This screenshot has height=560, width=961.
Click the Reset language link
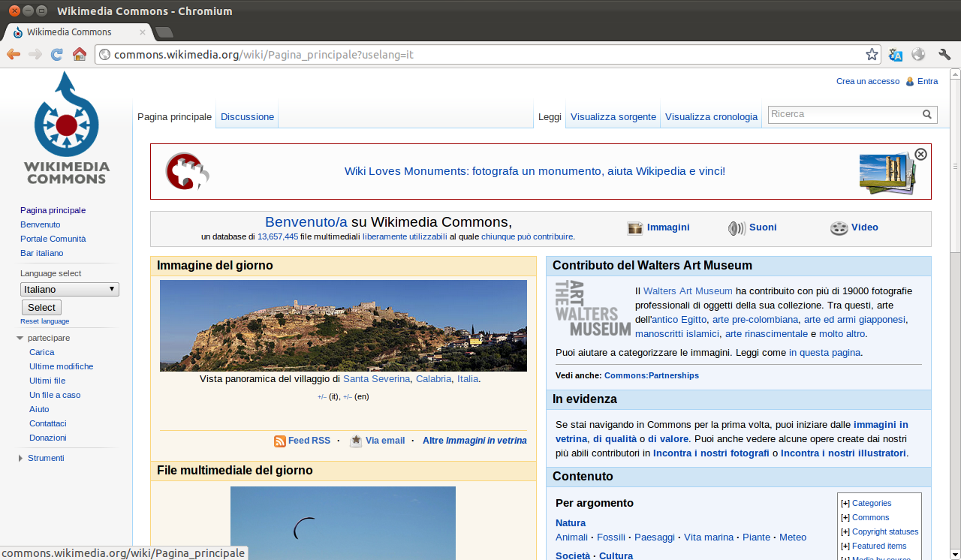click(x=44, y=321)
